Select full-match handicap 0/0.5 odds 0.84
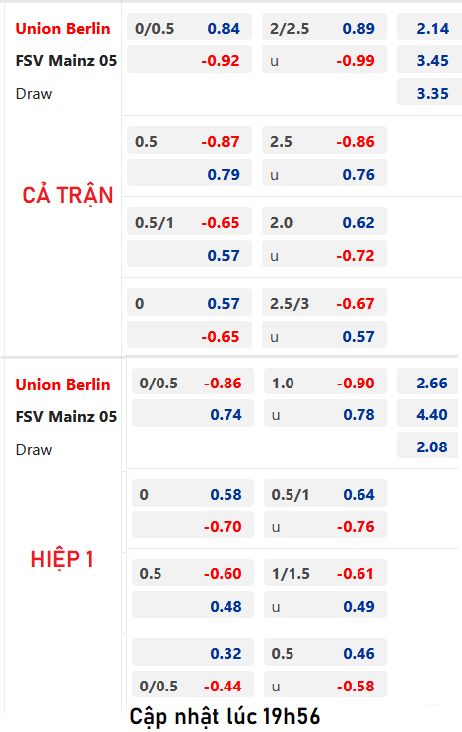 pos(189,28)
